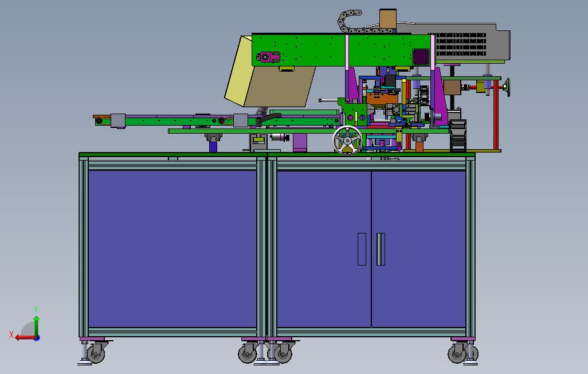Select the small green handwheel at far right
This screenshot has width=588, height=374.
[507, 88]
